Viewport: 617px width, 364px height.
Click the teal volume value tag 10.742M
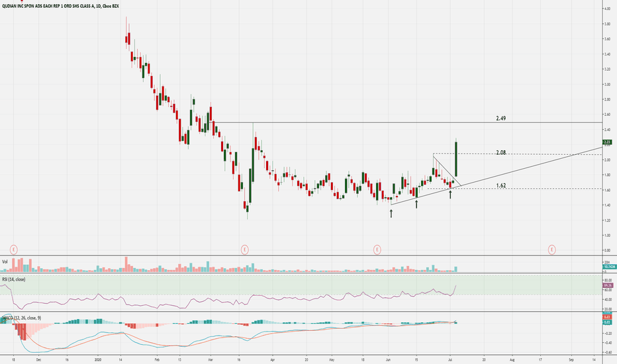tap(609, 267)
